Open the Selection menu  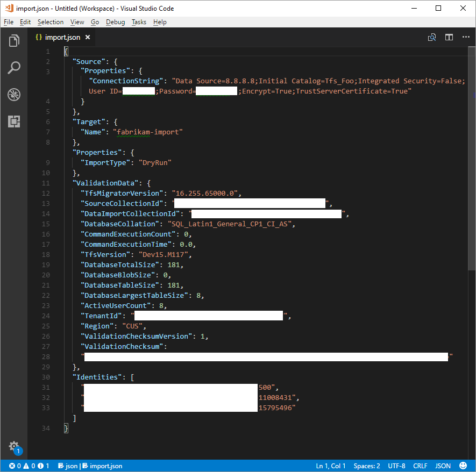click(x=51, y=22)
